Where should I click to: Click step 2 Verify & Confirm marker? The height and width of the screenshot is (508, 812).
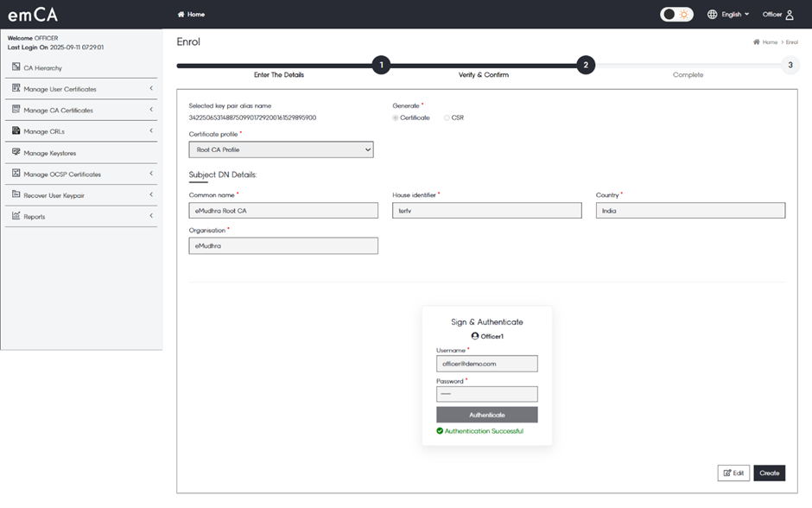click(586, 65)
